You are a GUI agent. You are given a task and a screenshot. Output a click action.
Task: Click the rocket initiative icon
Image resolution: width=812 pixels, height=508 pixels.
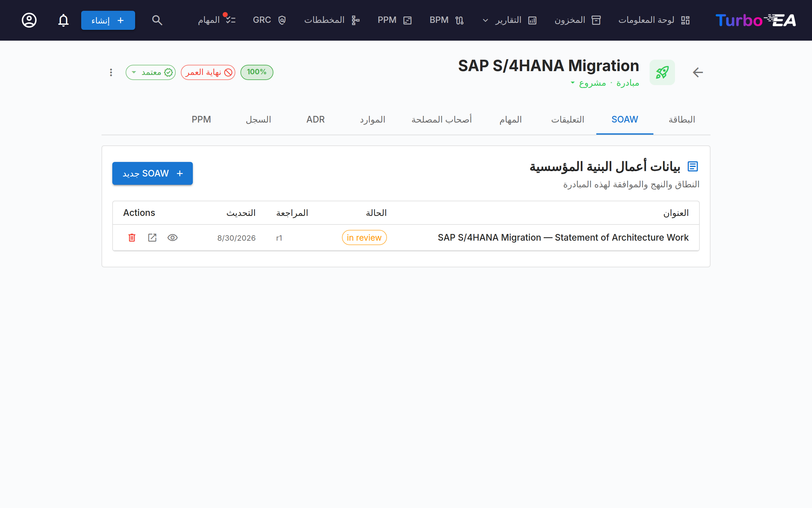662,72
